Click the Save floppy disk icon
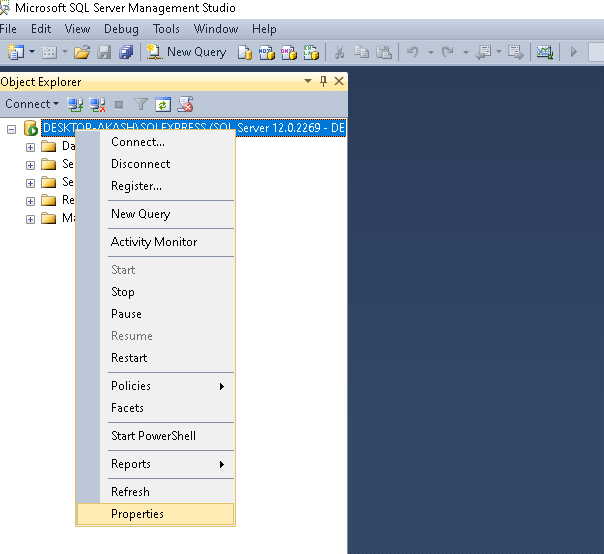604x554 pixels. point(104,52)
